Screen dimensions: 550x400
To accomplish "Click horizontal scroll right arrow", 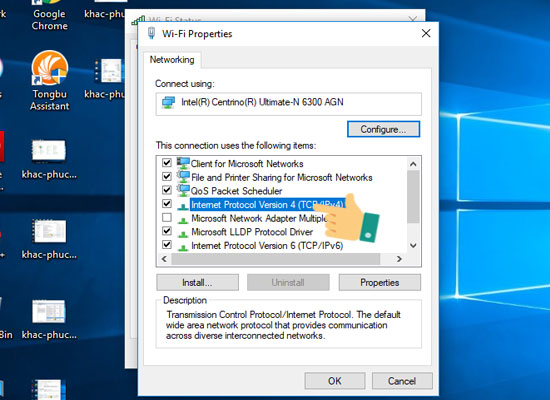I will 399,259.
